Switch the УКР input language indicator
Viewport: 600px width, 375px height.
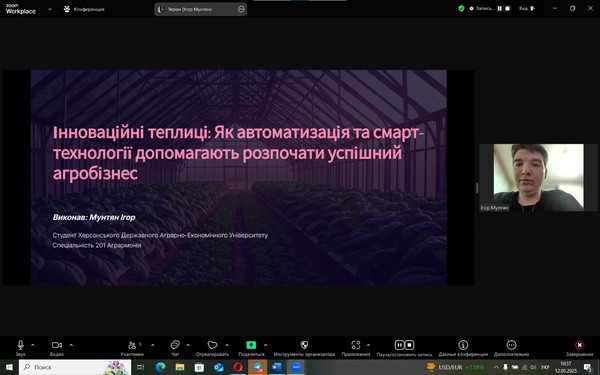click(x=545, y=367)
